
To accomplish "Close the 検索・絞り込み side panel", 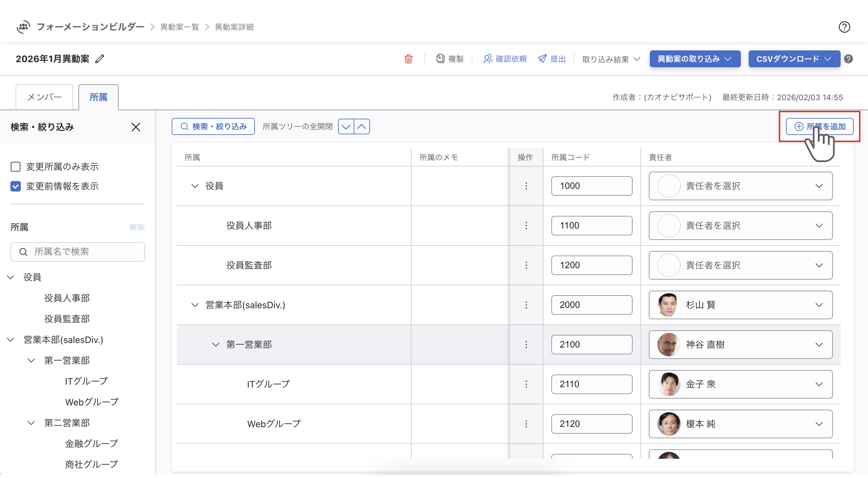I will [x=136, y=127].
